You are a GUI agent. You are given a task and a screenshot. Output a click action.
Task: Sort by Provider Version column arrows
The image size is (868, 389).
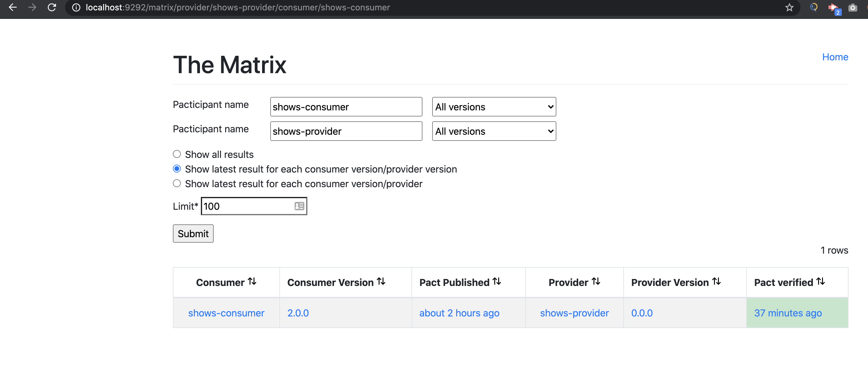716,281
